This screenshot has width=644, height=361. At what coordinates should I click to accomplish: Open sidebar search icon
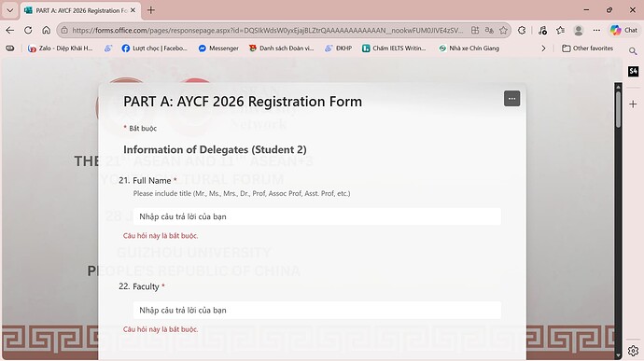pos(633,51)
